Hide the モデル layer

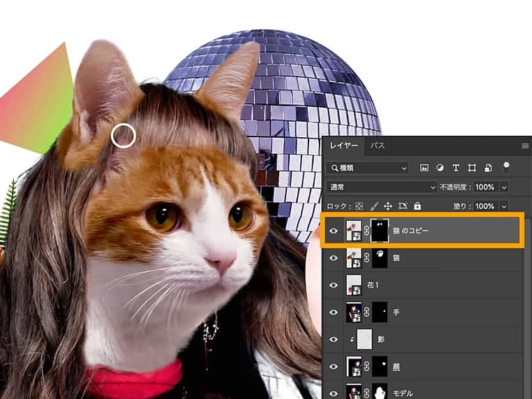click(334, 393)
